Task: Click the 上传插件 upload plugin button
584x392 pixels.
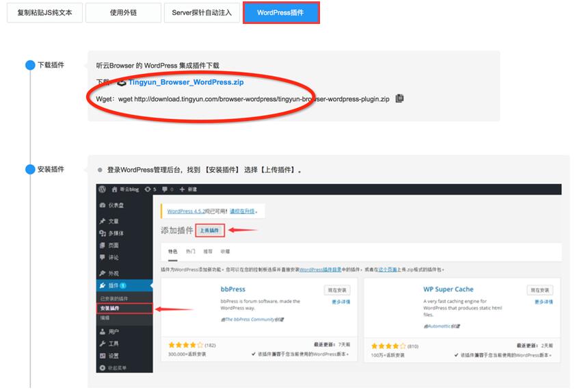Action: tap(210, 231)
